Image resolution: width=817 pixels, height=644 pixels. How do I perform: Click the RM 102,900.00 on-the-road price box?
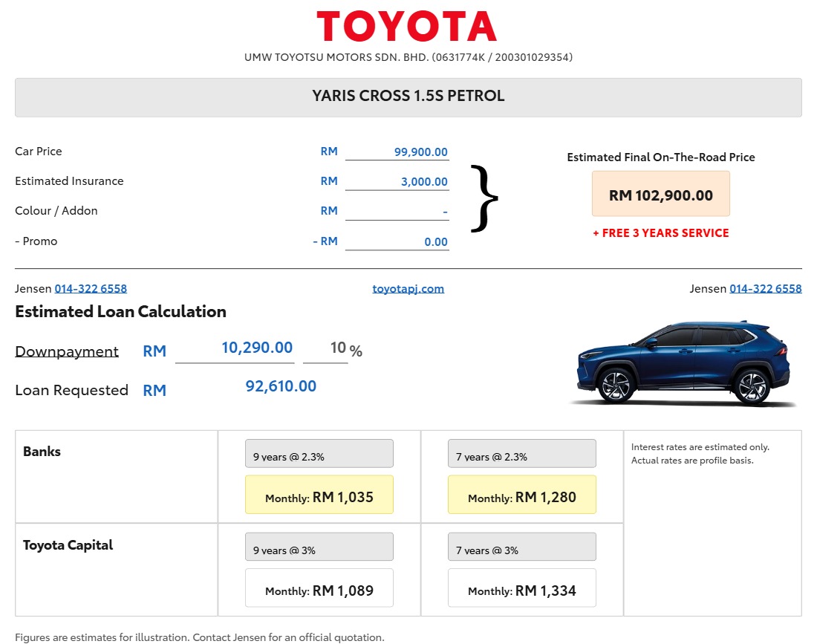tap(661, 194)
